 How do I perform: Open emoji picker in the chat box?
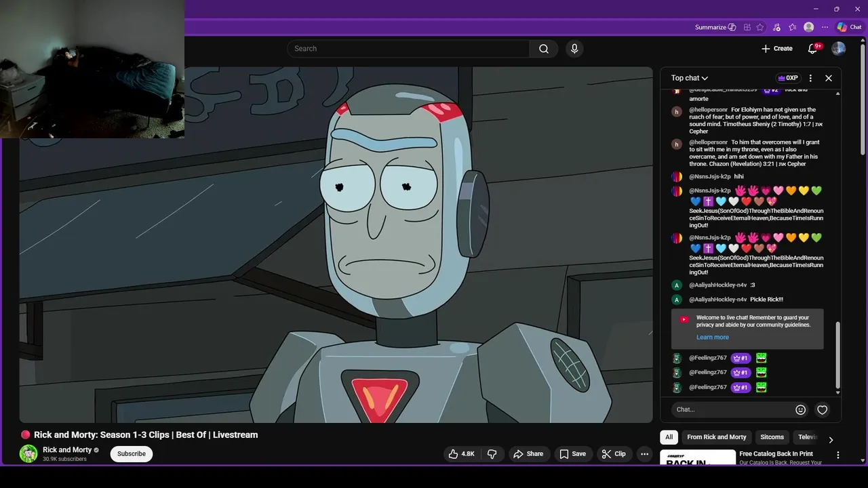(x=800, y=409)
